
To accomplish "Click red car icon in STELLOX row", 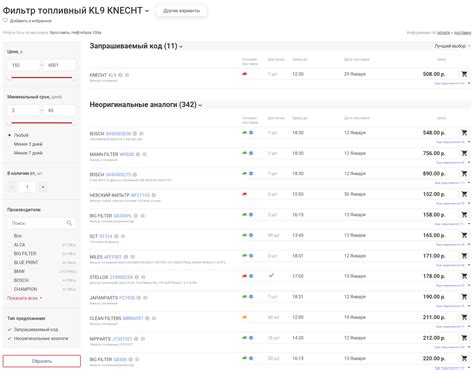I will 244,276.
